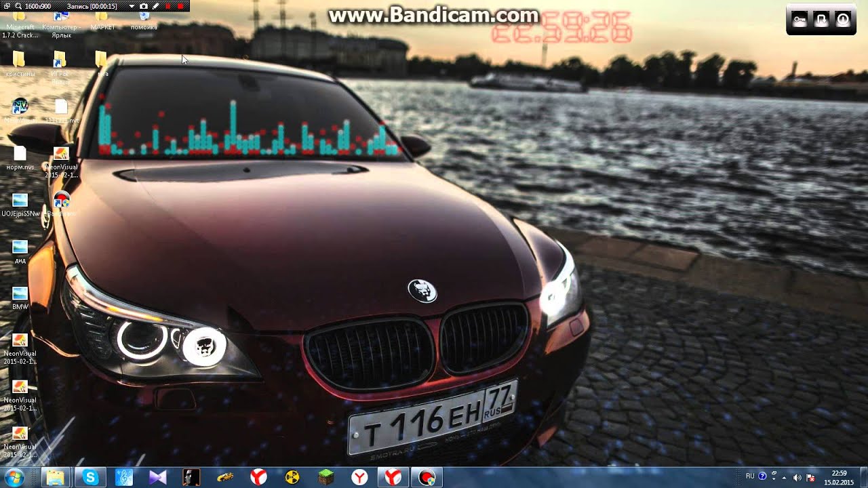Open the face-with-sunglasses taskbar app

point(191,478)
